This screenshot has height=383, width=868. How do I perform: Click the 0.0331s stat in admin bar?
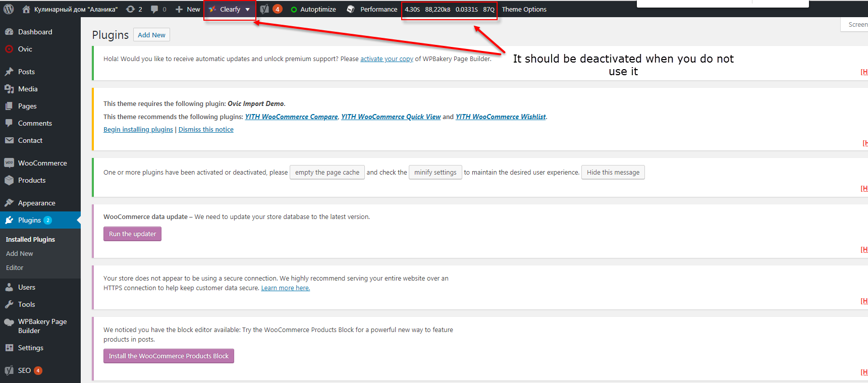tap(467, 10)
